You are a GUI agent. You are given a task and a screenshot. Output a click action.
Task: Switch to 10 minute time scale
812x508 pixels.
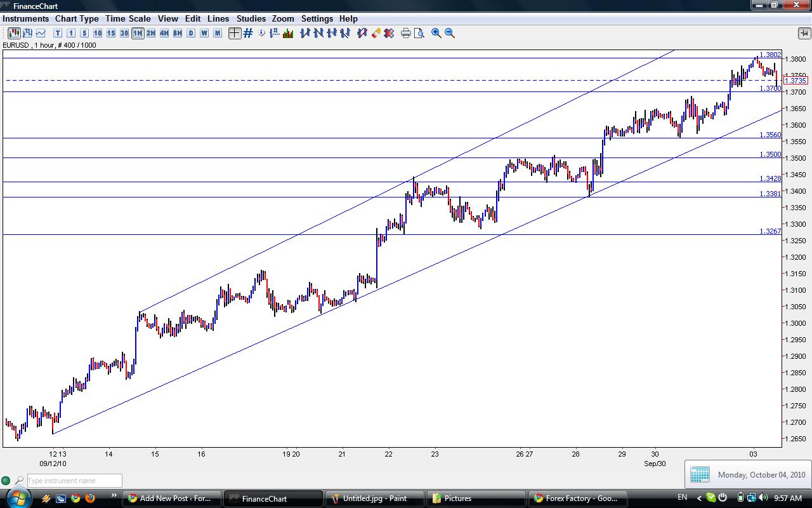coord(98,33)
